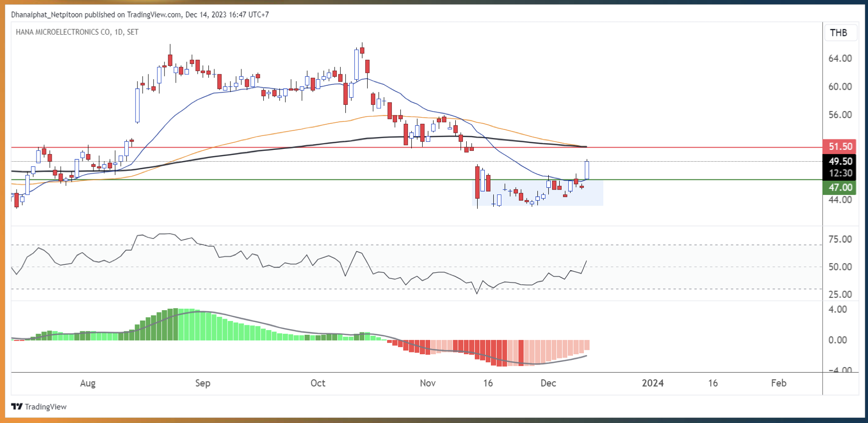Click the HANA MICROELECTRONICS CO symbol title
868x423 pixels.
click(77, 32)
